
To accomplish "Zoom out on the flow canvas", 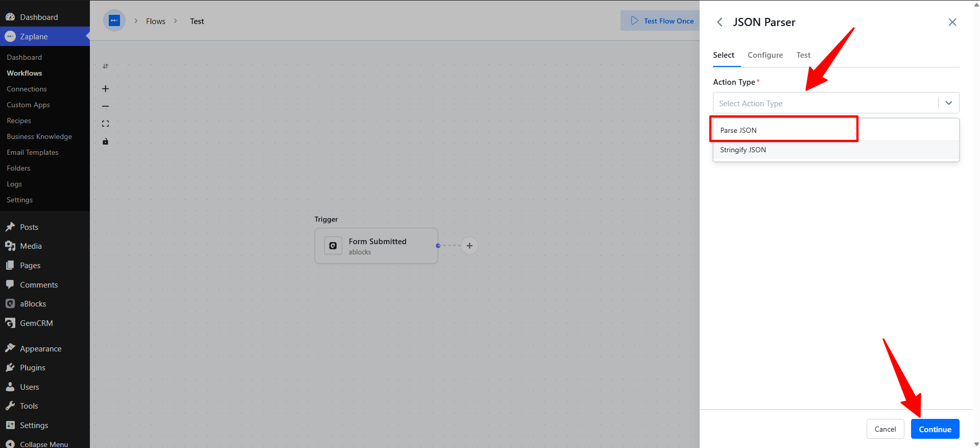I will coord(106,106).
